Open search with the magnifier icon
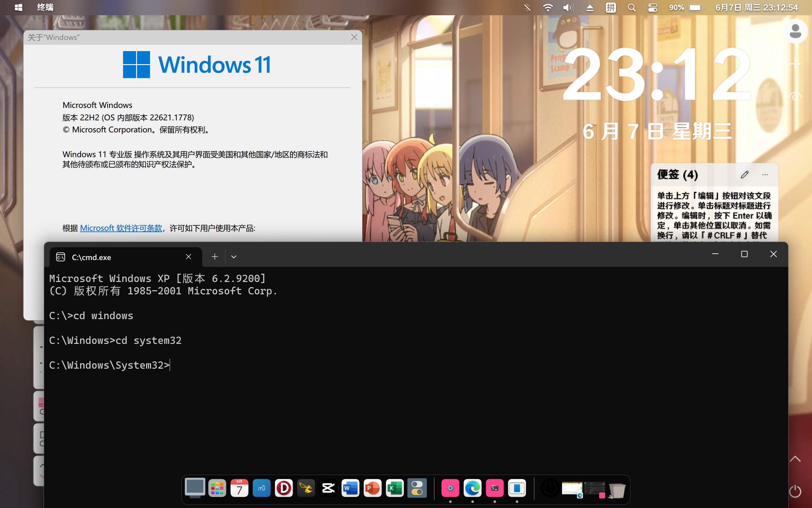The width and height of the screenshot is (812, 508). point(632,7)
